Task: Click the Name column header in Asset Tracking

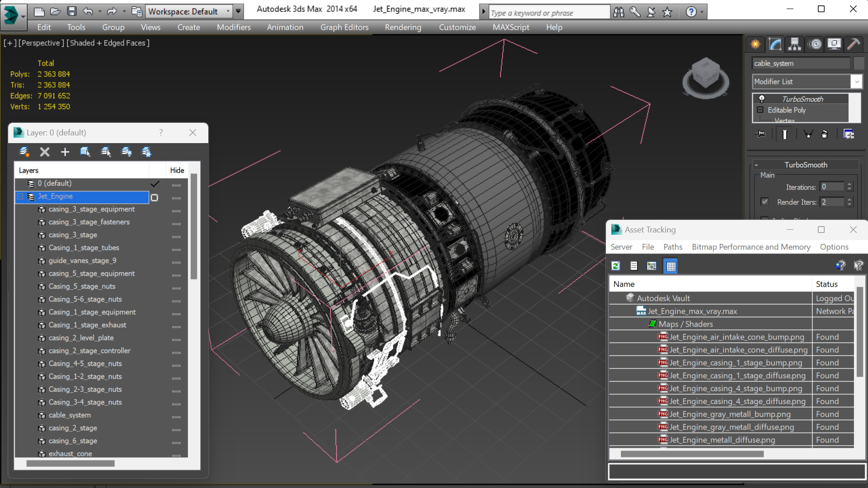Action: [x=710, y=284]
